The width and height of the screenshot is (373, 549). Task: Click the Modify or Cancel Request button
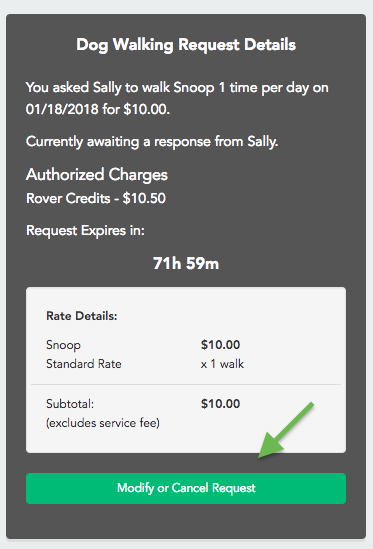pos(186,488)
